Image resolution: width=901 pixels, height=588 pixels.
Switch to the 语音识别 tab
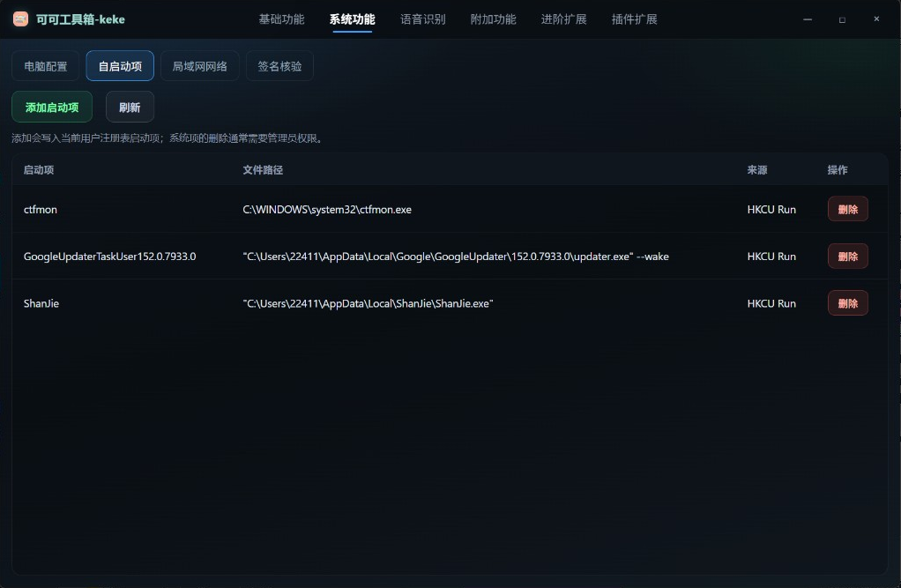423,19
